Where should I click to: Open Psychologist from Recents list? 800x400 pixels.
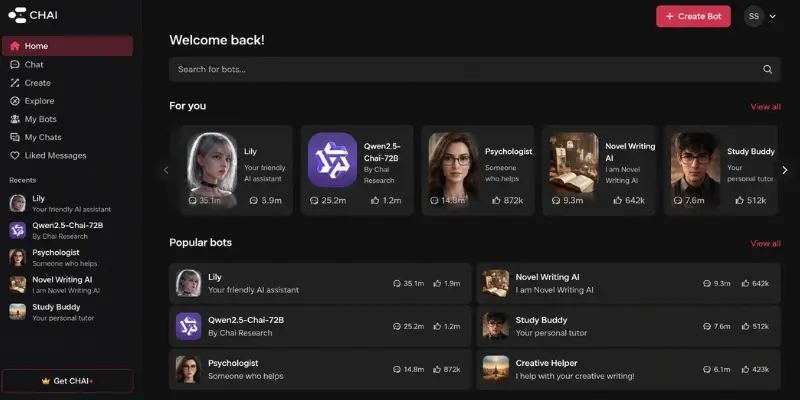tap(67, 258)
